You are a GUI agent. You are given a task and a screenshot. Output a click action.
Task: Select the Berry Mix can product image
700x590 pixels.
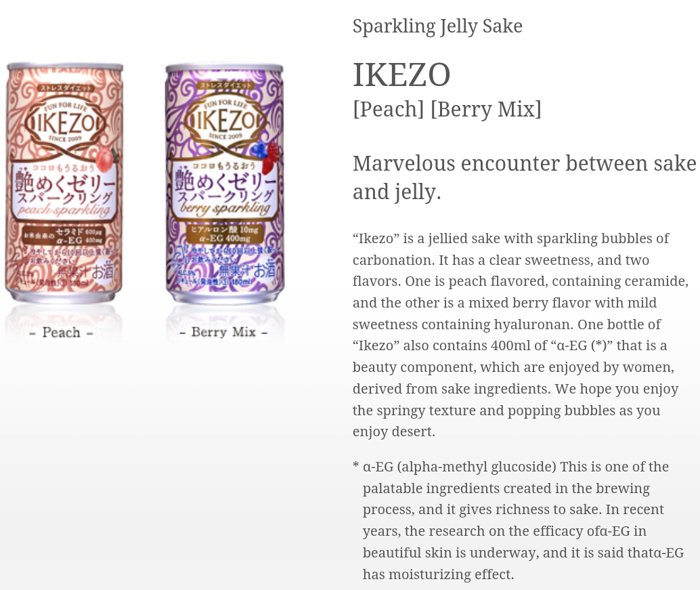click(x=225, y=183)
